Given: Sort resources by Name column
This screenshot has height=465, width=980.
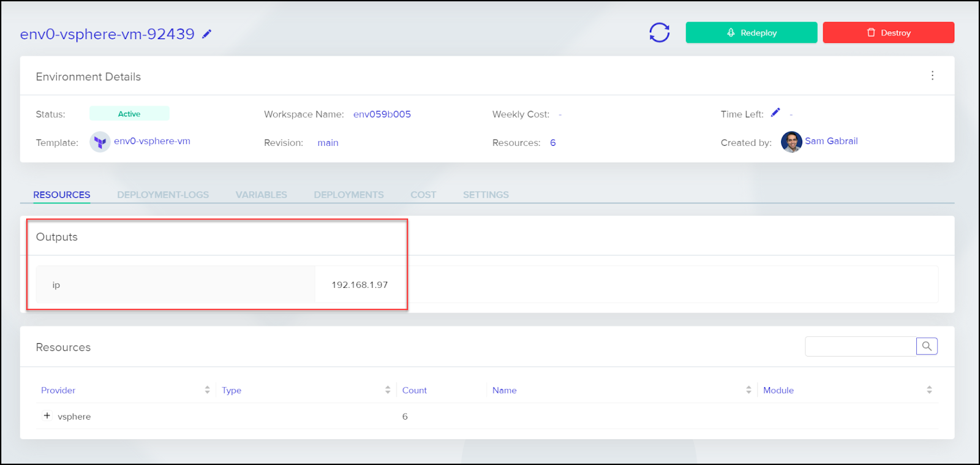Looking at the screenshot, I should (x=748, y=390).
